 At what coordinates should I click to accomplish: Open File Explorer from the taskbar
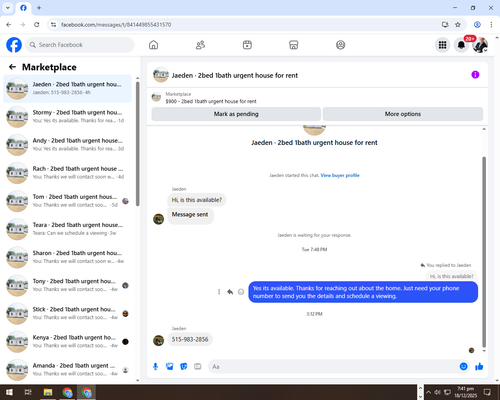(48, 392)
